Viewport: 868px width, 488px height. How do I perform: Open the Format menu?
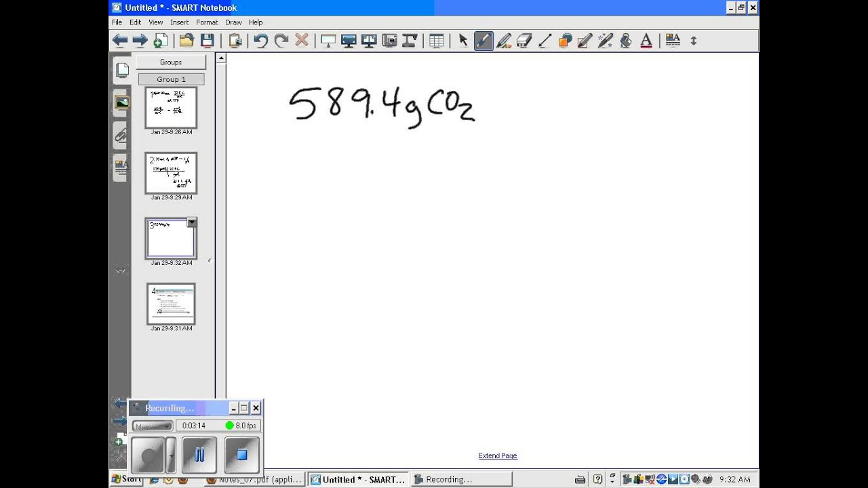207,22
